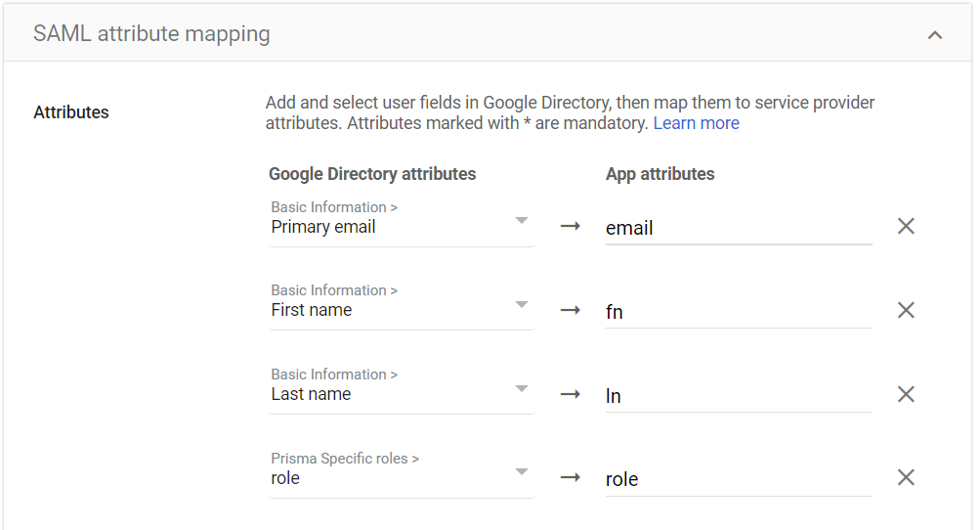Click the arrow icon next to email
980x530 pixels.
(x=571, y=227)
